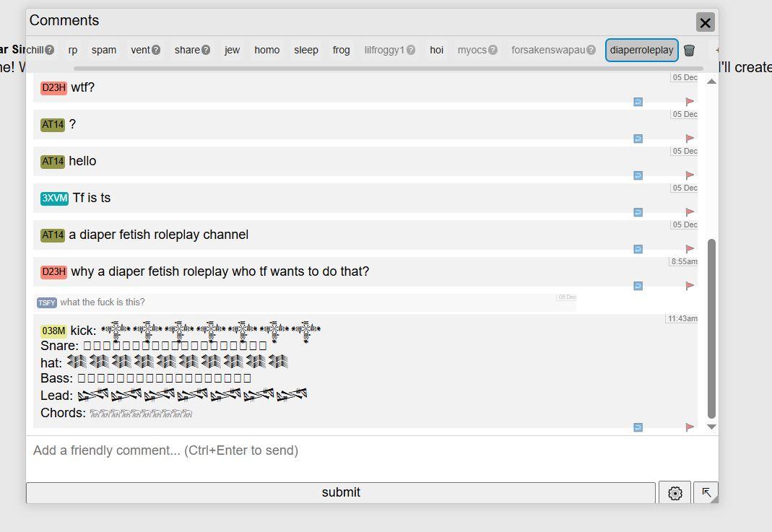This screenshot has height=532, width=772.
Task: Click the trash can icon beside the tabs
Action: pos(689,51)
